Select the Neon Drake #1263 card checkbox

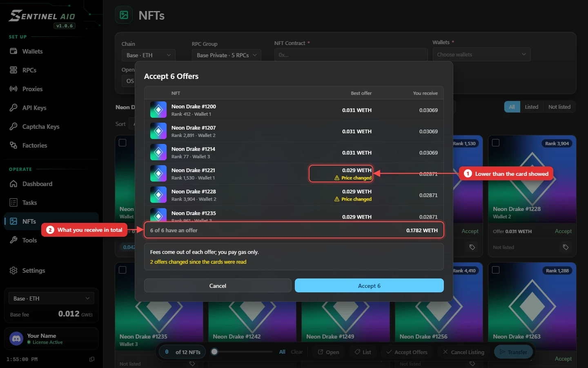tap(496, 270)
